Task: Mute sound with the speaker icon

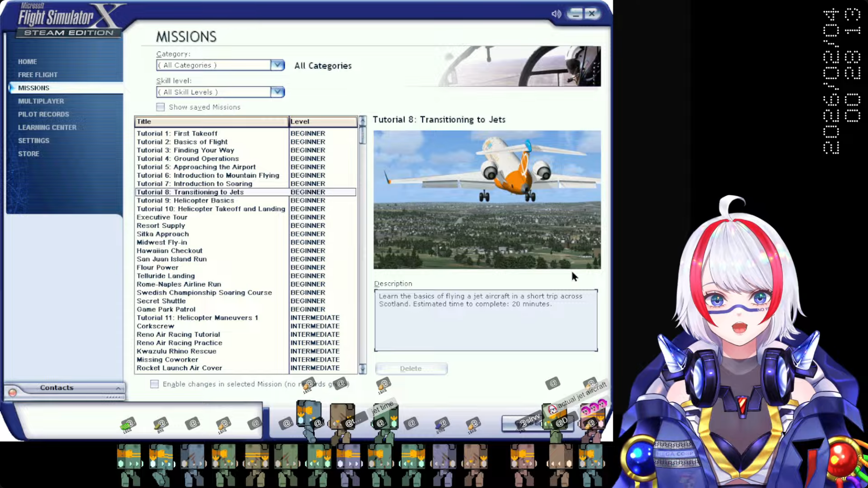Action: tap(556, 14)
